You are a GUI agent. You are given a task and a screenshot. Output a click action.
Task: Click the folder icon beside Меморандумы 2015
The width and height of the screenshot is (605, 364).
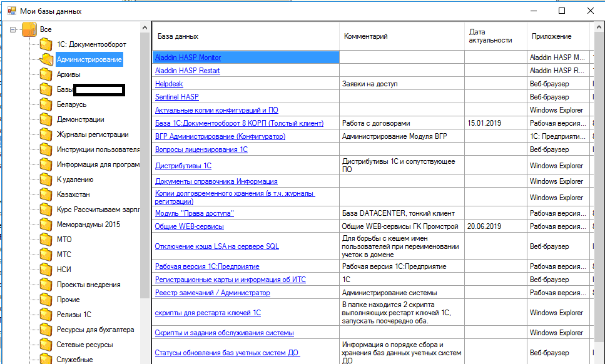tap(46, 225)
